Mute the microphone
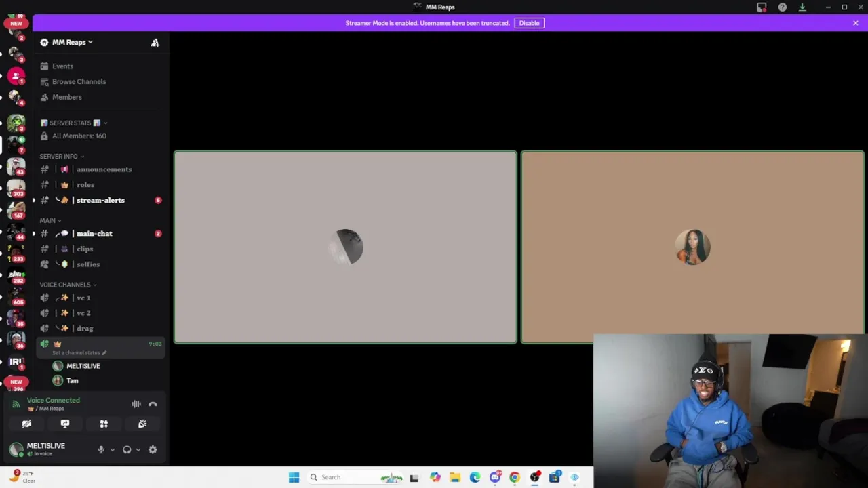Screen dimensions: 868x488 point(101,449)
